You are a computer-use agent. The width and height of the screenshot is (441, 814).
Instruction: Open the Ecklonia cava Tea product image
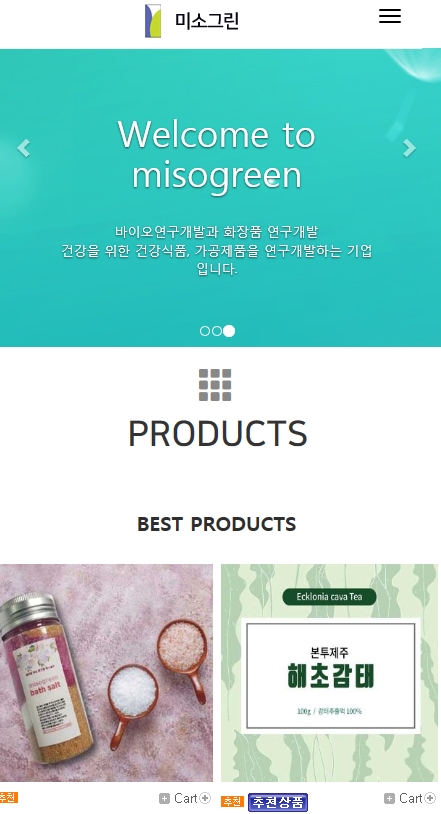click(329, 673)
